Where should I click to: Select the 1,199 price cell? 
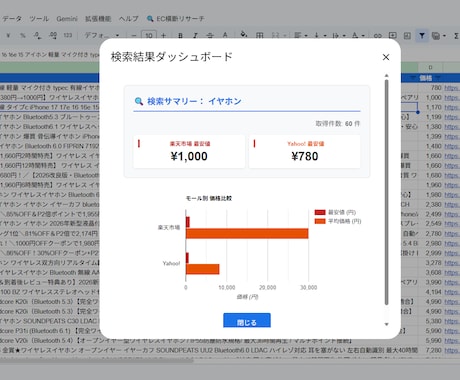430,117
